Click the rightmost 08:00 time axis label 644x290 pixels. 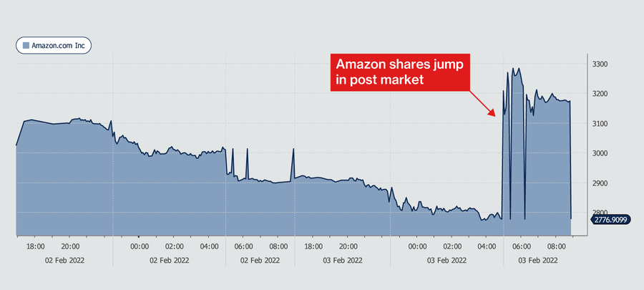[556, 246]
